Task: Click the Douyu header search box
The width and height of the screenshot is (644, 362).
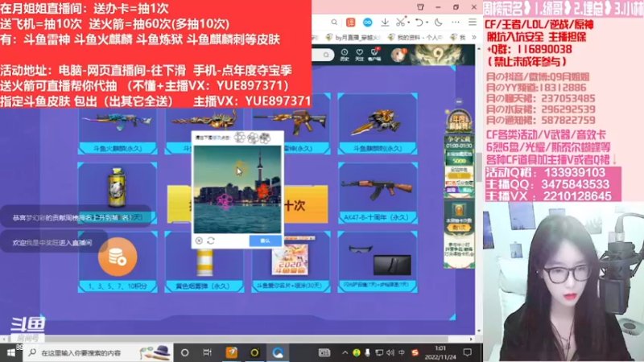Action: (323, 55)
